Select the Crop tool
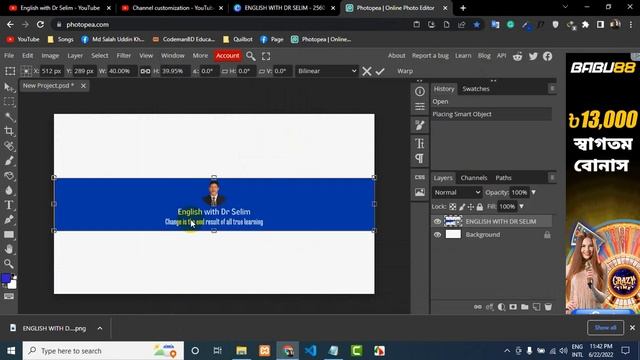 (x=9, y=131)
